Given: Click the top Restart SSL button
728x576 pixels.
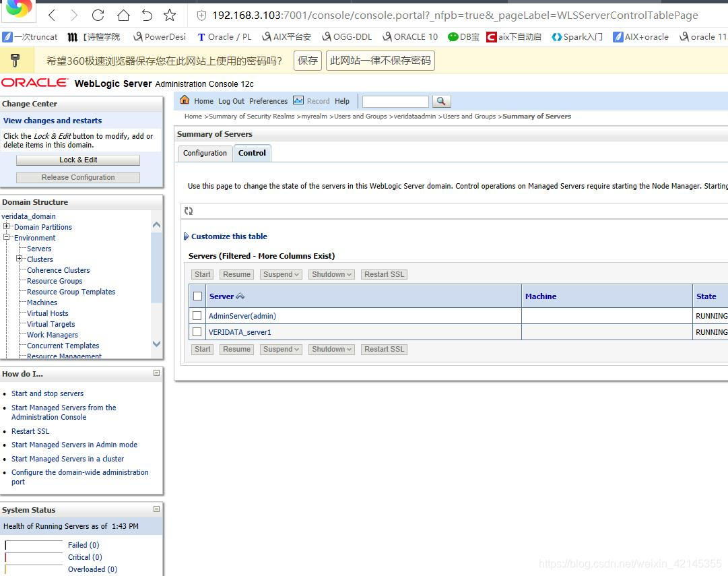Looking at the screenshot, I should (x=384, y=275).
